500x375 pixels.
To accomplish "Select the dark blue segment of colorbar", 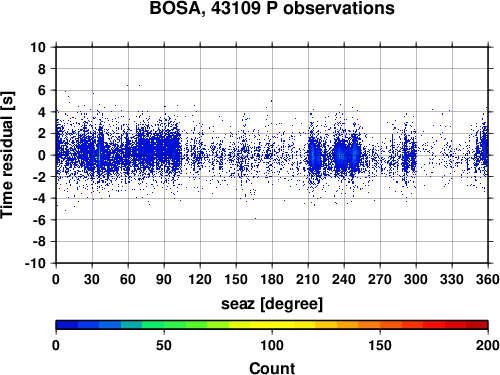I will coord(67,325).
